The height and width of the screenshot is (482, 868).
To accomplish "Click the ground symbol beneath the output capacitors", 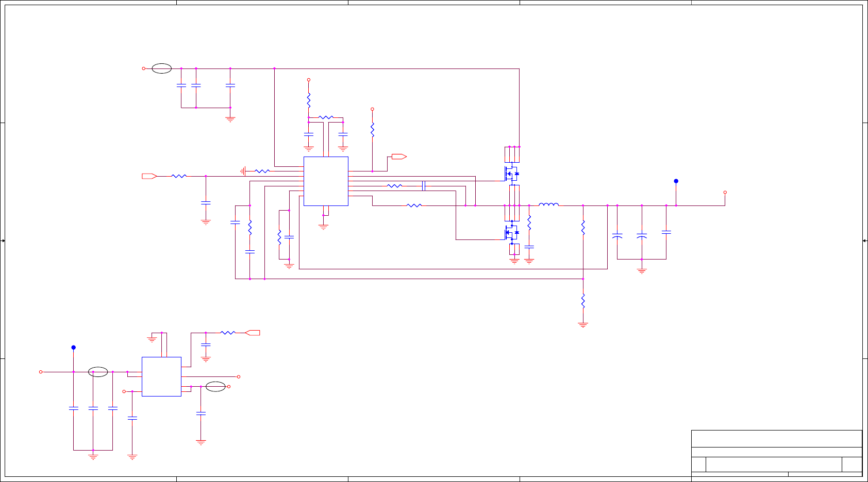I will [642, 271].
